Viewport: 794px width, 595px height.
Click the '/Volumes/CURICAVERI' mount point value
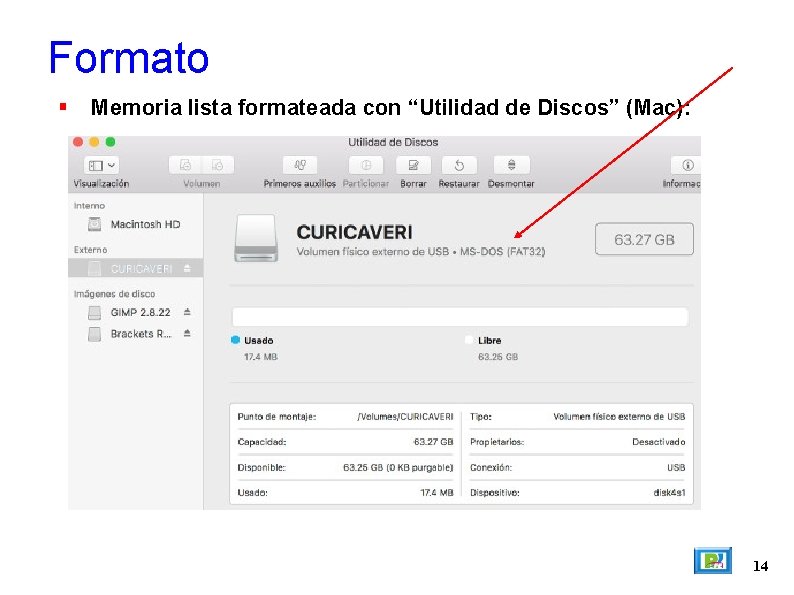coord(405,417)
